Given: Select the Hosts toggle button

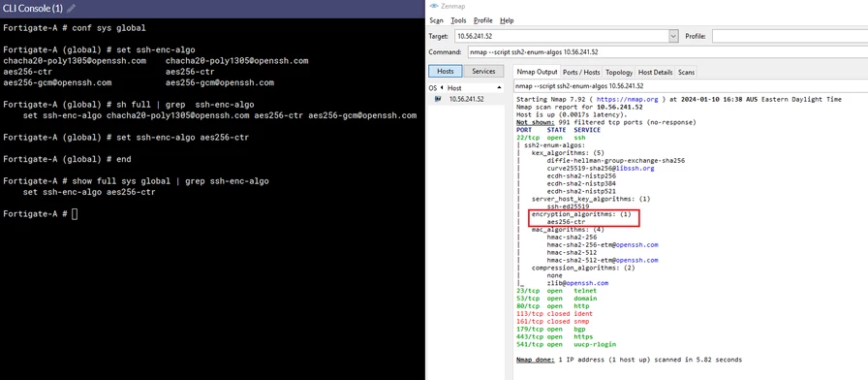Looking at the screenshot, I should (445, 72).
